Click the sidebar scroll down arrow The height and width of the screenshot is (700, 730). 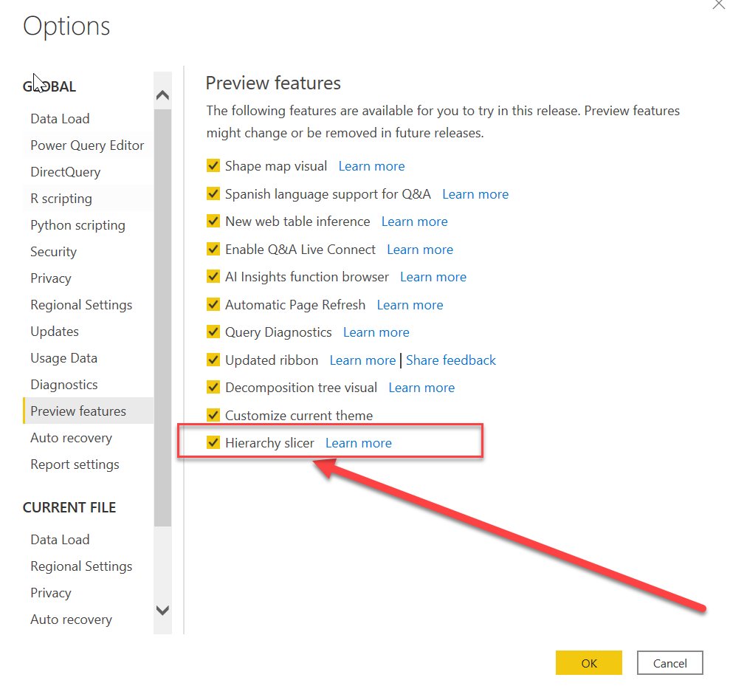click(x=162, y=610)
